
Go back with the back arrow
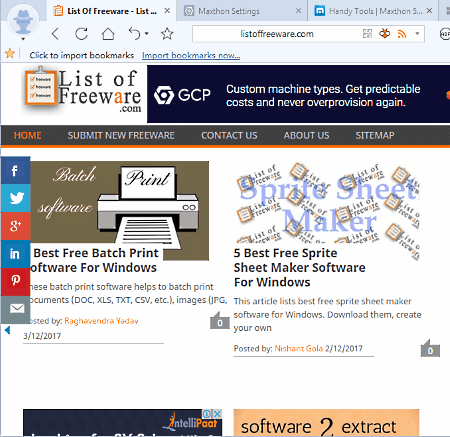[x=55, y=34]
